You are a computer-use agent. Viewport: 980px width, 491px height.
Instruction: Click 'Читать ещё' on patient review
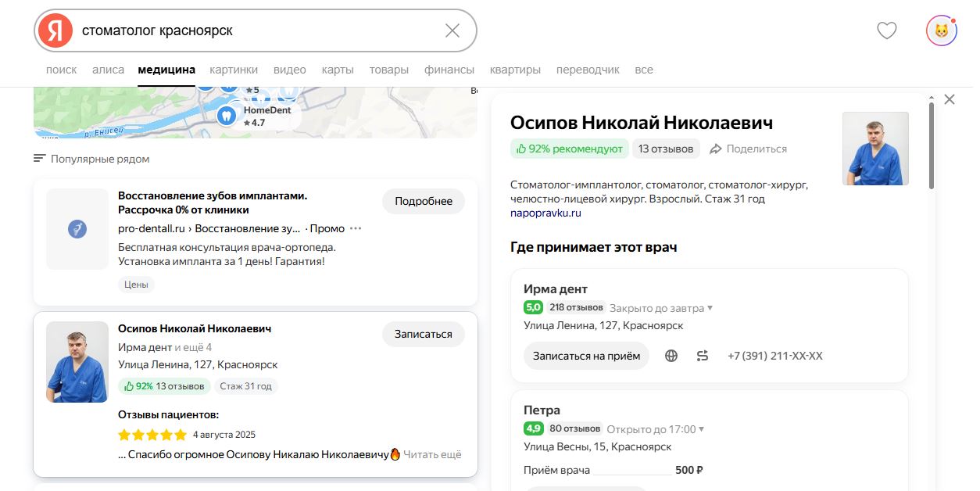(x=432, y=454)
